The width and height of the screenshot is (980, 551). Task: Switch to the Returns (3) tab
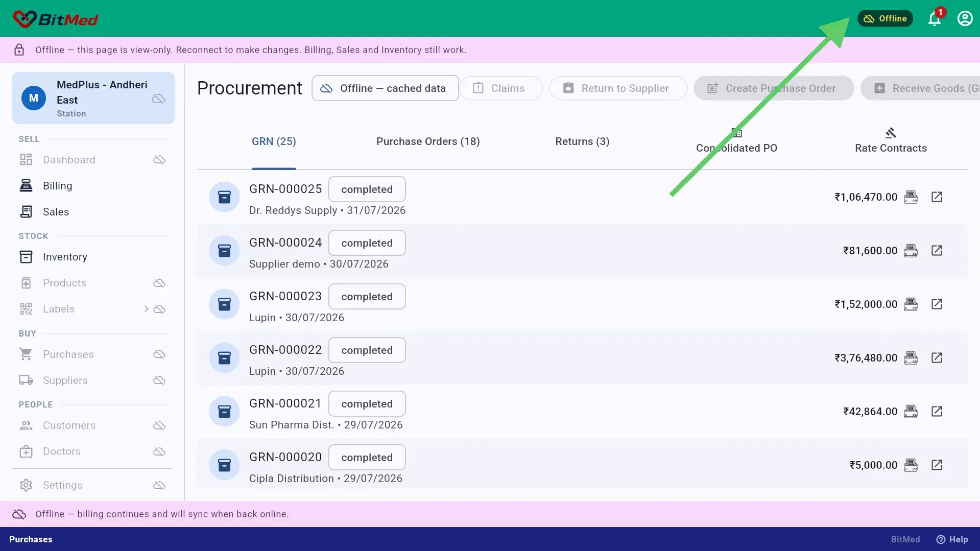(x=582, y=141)
